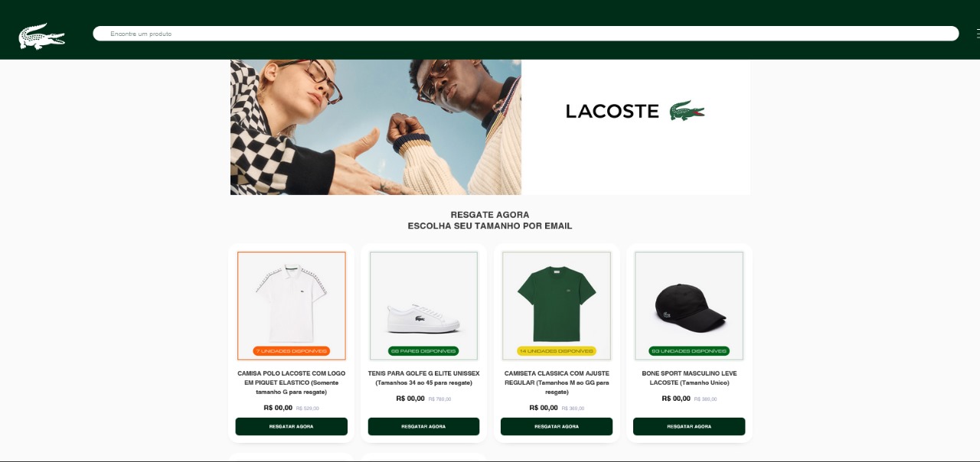Redeem the Camisa Polo with 'Resgatar Agora'
980x462 pixels.
292,427
